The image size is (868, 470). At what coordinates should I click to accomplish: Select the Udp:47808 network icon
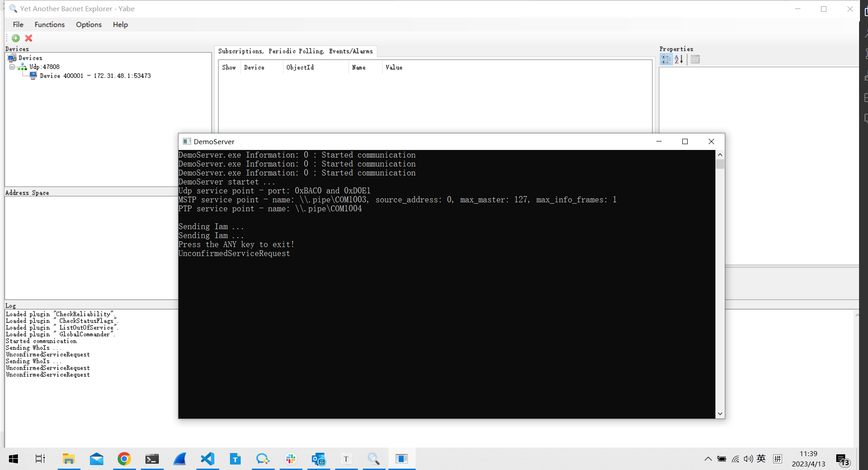[22, 67]
